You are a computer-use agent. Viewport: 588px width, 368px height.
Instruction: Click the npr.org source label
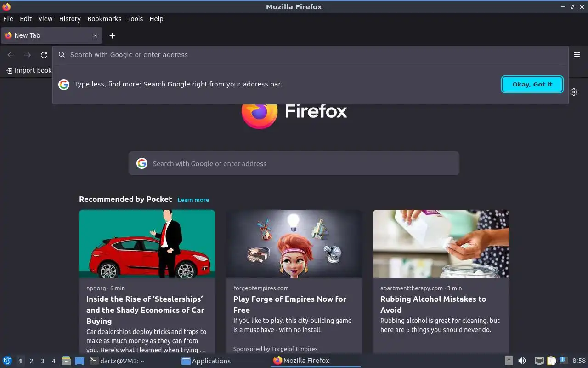[96, 288]
